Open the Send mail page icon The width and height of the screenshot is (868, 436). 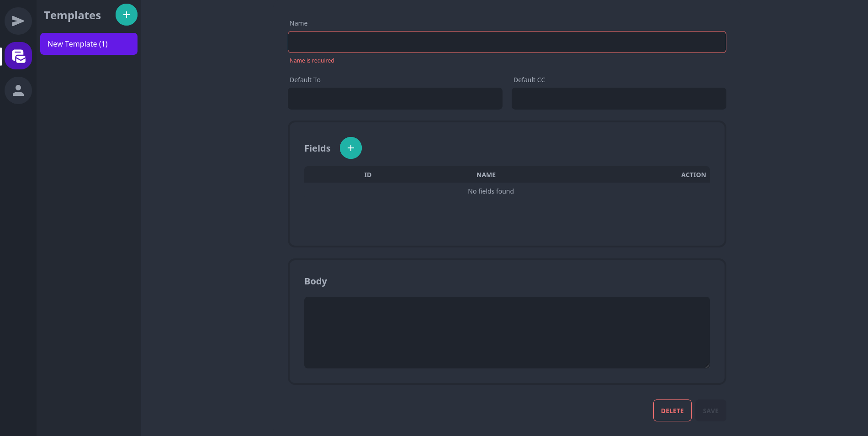tap(18, 21)
